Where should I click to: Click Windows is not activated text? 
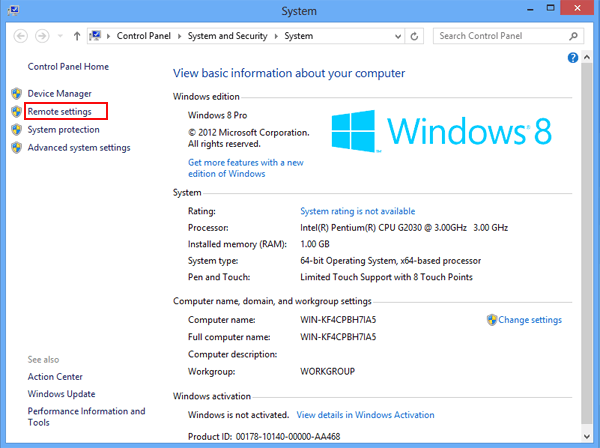click(238, 415)
